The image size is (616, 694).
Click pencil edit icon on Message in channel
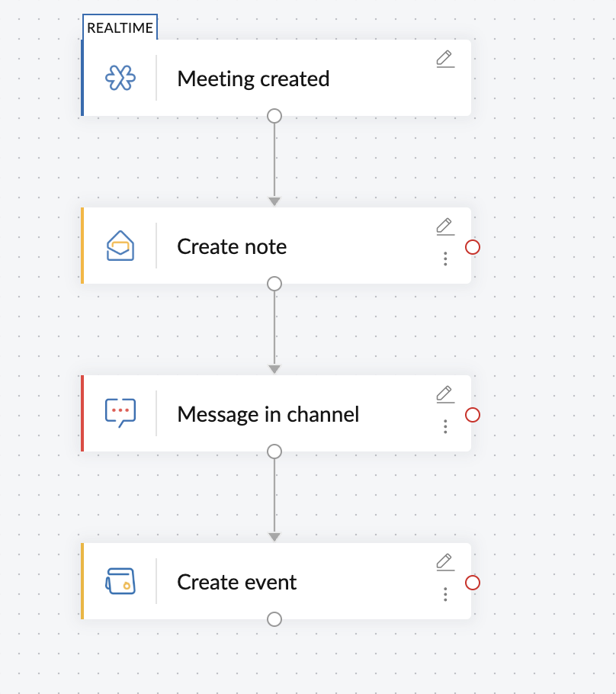click(x=445, y=394)
